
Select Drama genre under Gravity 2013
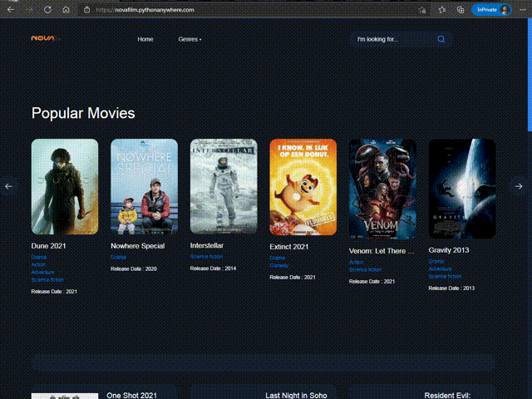point(436,261)
